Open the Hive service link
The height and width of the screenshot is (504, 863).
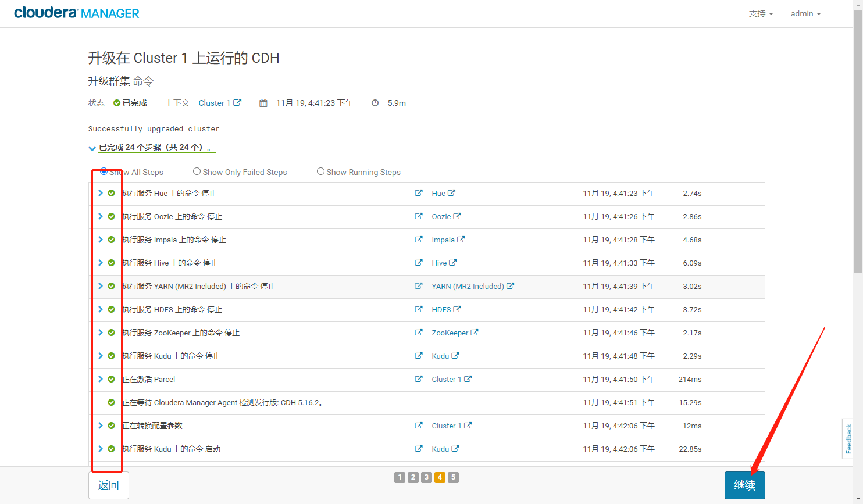pyautogui.click(x=444, y=263)
